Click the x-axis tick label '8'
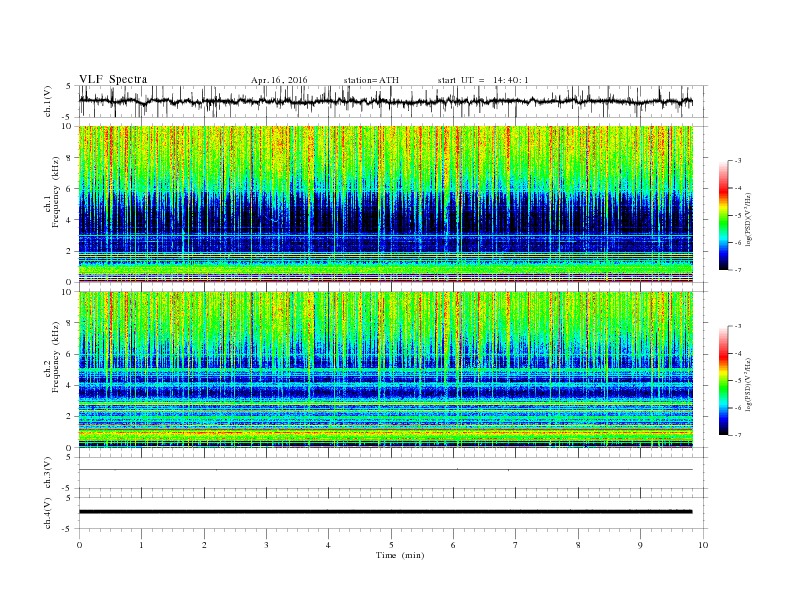The height and width of the screenshot is (612, 792). [578, 545]
